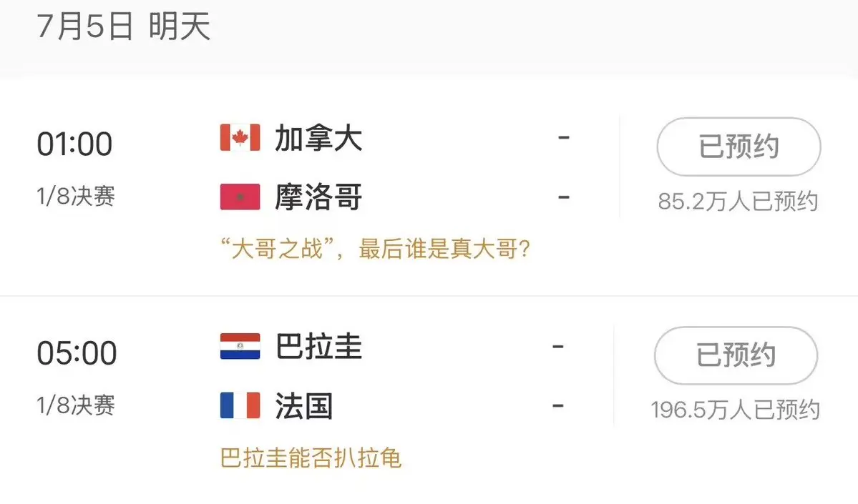Image resolution: width=858 pixels, height=504 pixels.
Task: Click 1/8决赛 label under 01:00
Action: tap(76, 197)
